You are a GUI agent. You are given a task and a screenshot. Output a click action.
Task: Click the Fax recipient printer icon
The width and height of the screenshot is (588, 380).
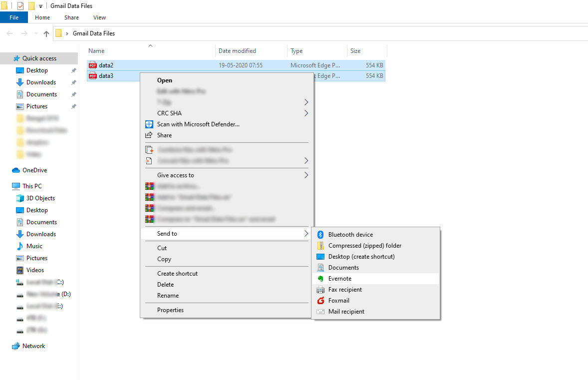320,290
